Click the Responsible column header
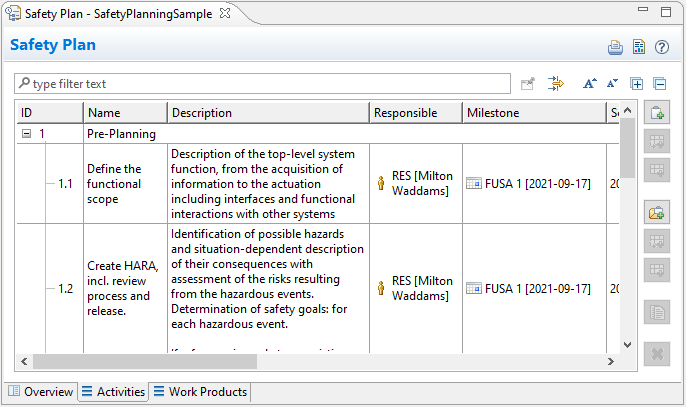 click(x=415, y=113)
